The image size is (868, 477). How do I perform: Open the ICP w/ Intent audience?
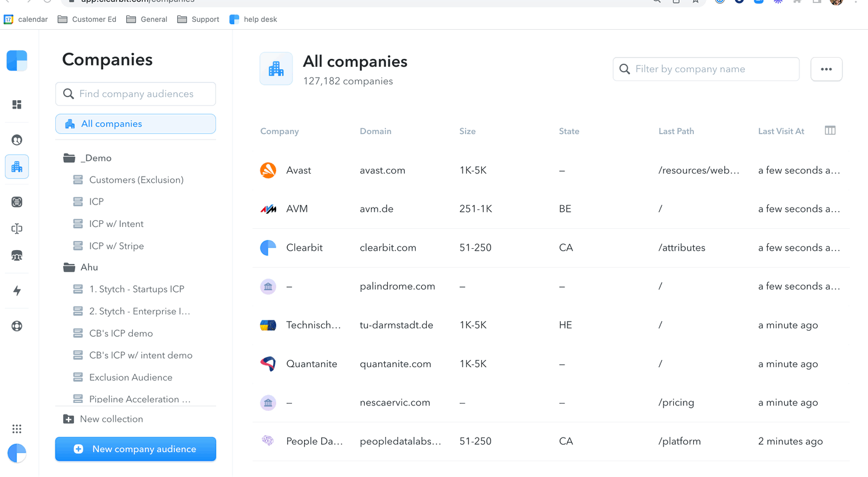point(116,224)
